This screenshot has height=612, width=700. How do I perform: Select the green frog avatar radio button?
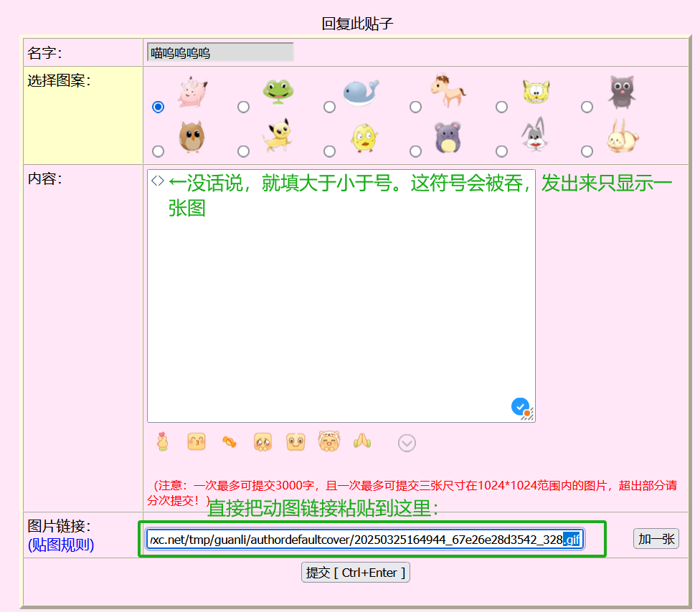[x=243, y=107]
